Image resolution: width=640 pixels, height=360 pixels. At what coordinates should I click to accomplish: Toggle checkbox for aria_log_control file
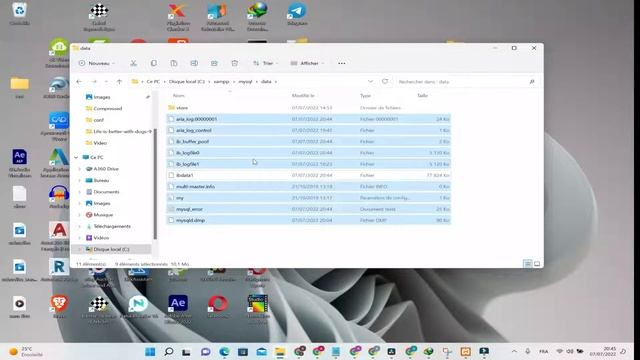[x=171, y=130]
